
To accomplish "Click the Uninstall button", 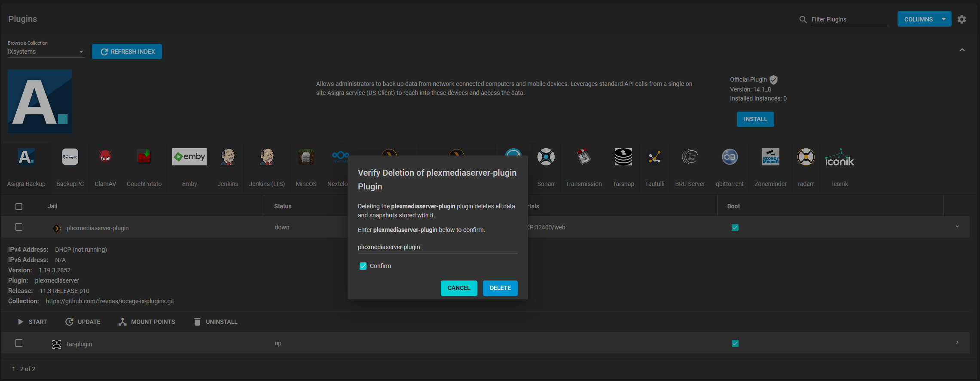I will [x=216, y=322].
